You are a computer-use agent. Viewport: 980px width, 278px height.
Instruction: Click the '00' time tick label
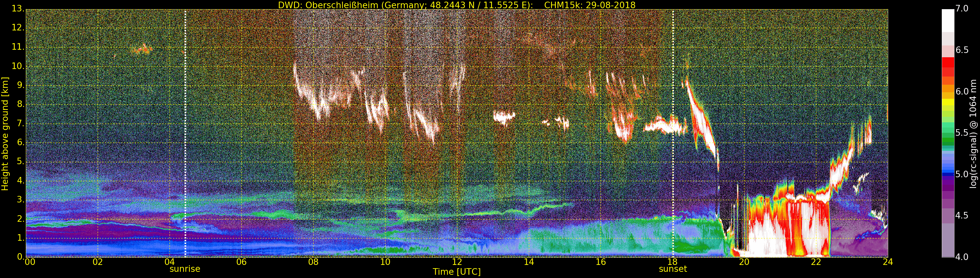click(30, 262)
